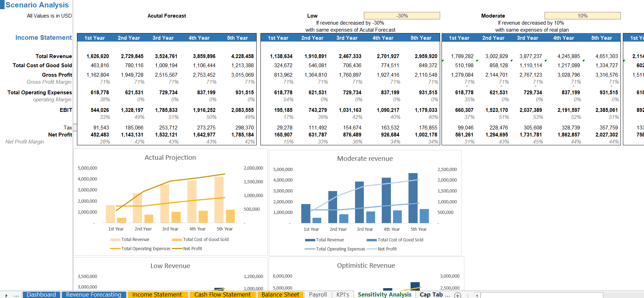Select Total Operating Expenses legend in Moderate revenue chart

pos(340,249)
